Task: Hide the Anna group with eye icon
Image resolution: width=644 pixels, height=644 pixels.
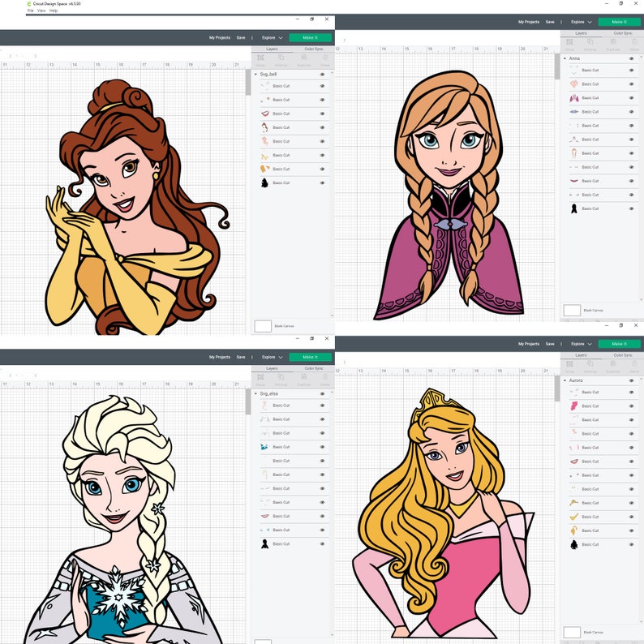Action: point(632,58)
